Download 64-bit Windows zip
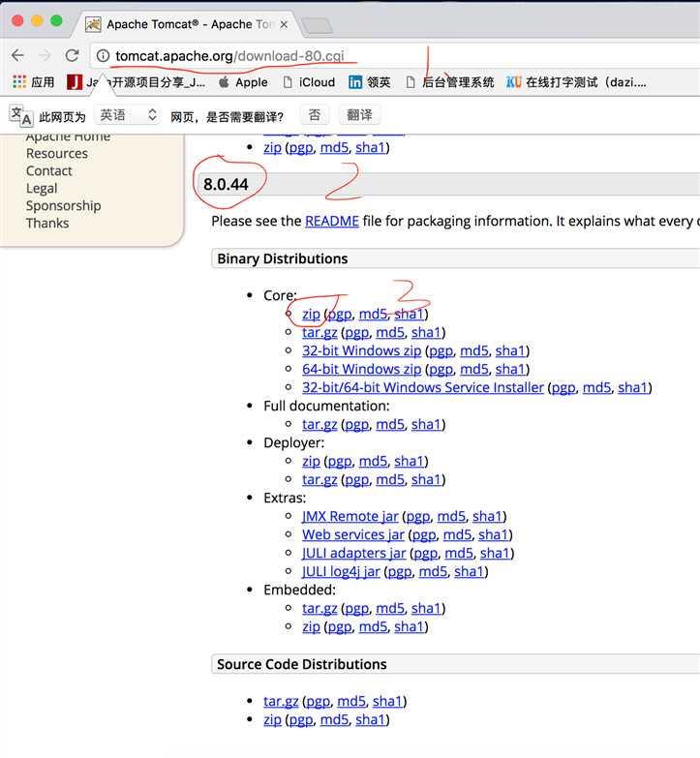The height and width of the screenshot is (758, 700). [x=361, y=370]
